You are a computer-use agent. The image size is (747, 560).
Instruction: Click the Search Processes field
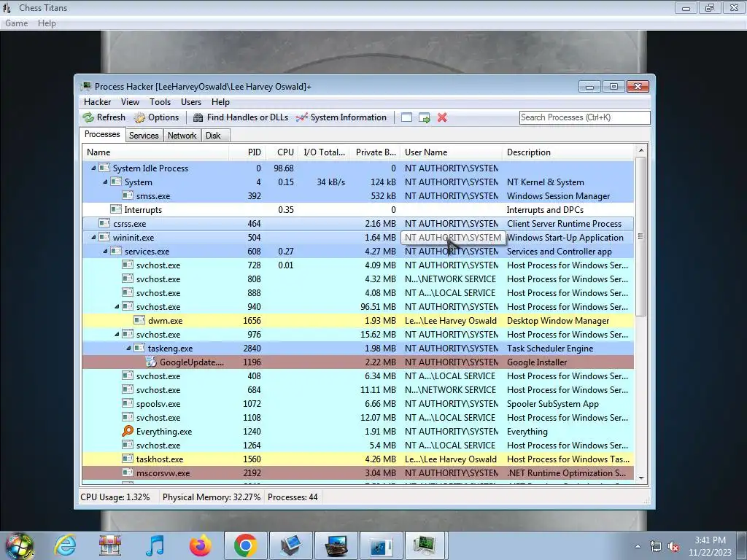(584, 117)
